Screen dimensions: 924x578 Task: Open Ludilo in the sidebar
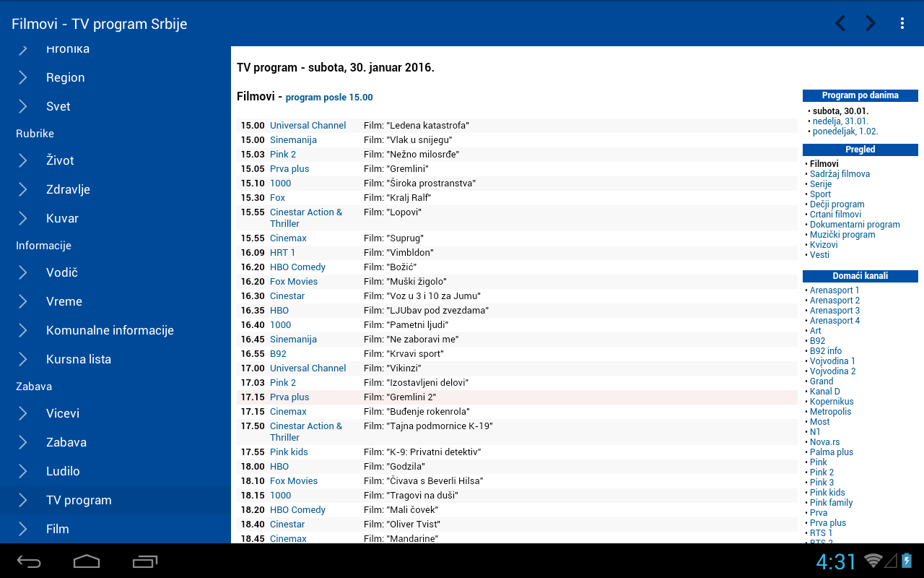[x=115, y=471]
